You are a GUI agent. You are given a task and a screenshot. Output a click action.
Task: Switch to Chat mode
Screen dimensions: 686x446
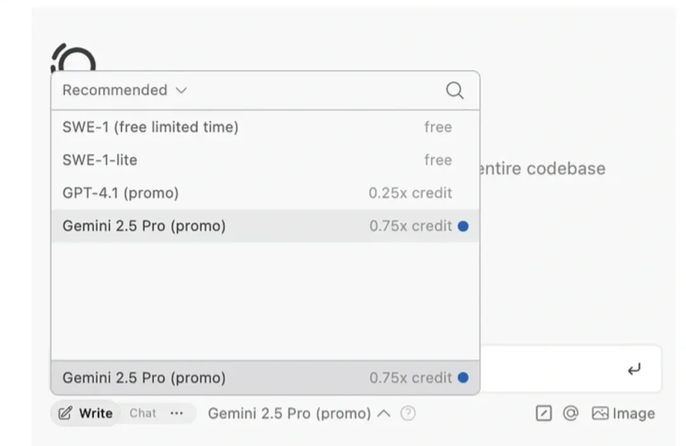[143, 413]
